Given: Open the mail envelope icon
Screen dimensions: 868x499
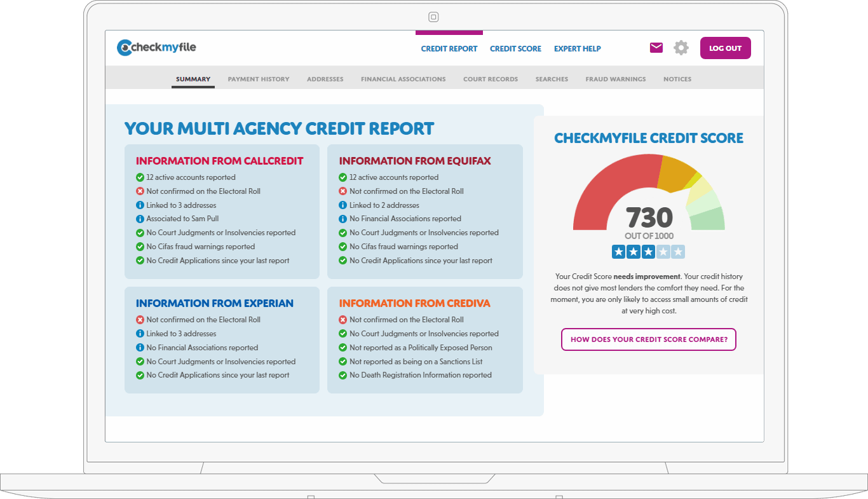Looking at the screenshot, I should pos(656,48).
